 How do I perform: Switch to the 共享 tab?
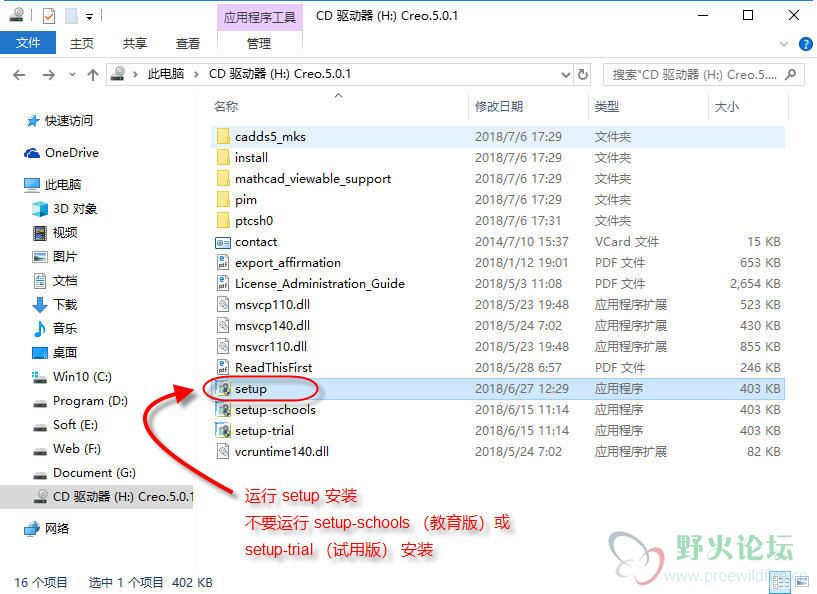134,44
